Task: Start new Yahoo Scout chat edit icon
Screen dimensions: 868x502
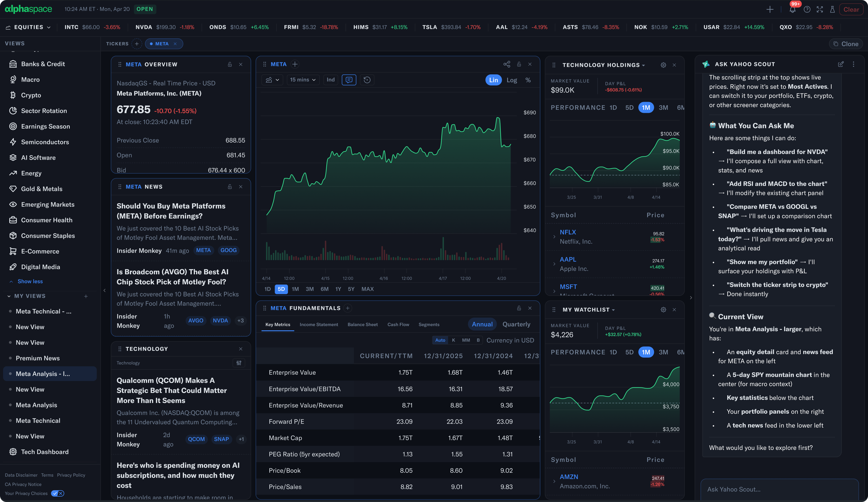Action: pyautogui.click(x=840, y=64)
